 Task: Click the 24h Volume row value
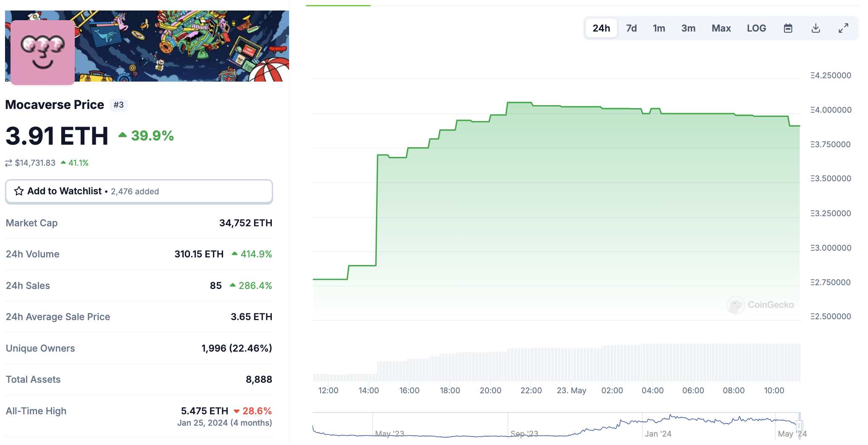pos(199,254)
